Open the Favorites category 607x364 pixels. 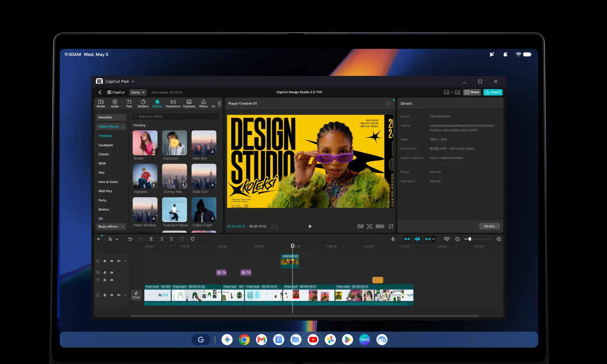pos(111,118)
